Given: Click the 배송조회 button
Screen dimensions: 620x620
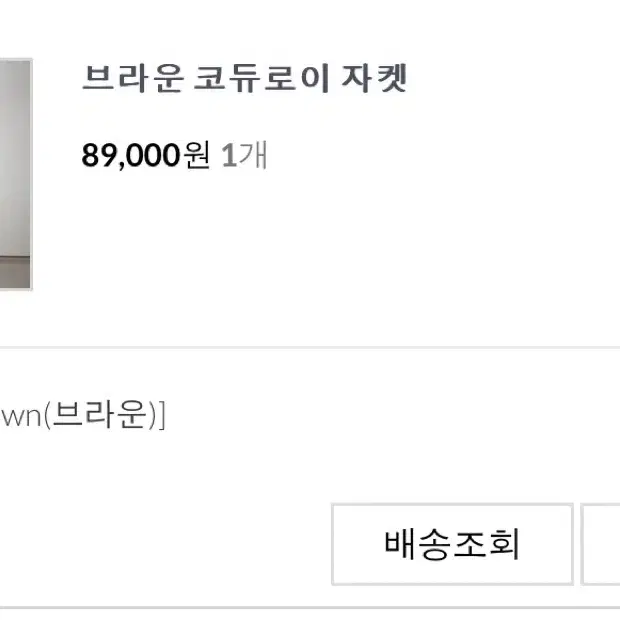Looking at the screenshot, I should [452, 544].
